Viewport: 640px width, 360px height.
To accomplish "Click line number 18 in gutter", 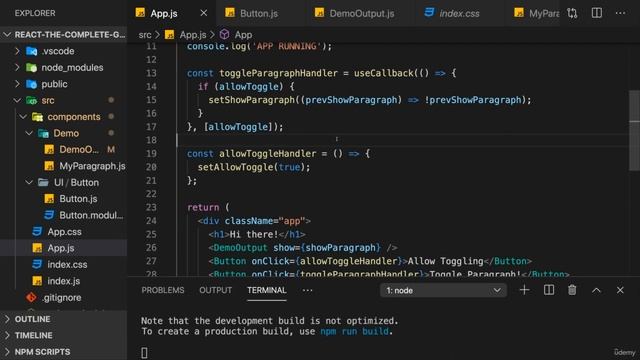I will (x=151, y=140).
